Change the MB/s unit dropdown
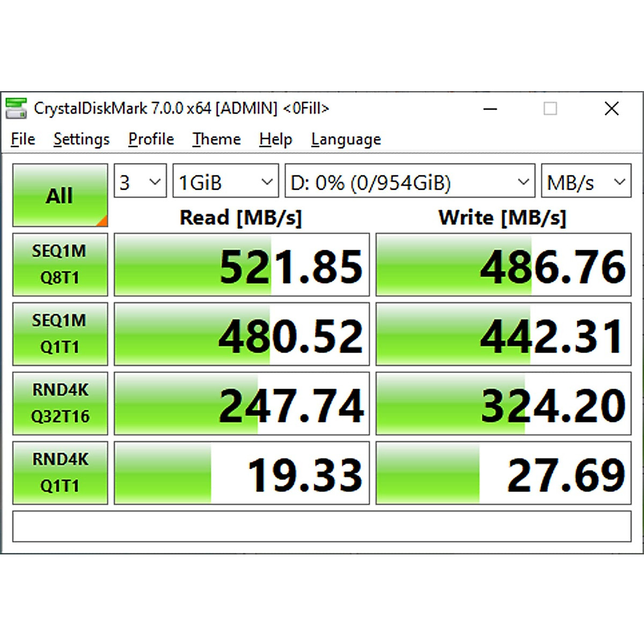 (586, 182)
